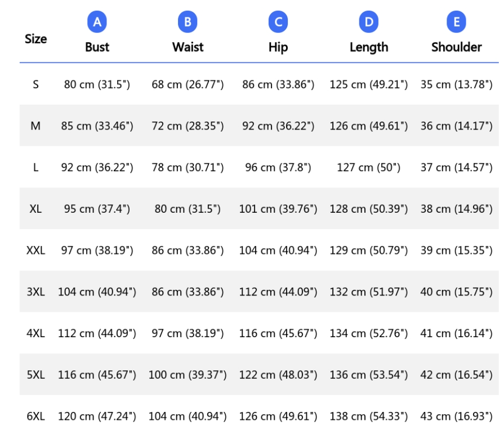Viewport: 499px width, 448px height.
Task: Click the 92 cm (36.22") bust cell for L
Action: click(97, 167)
